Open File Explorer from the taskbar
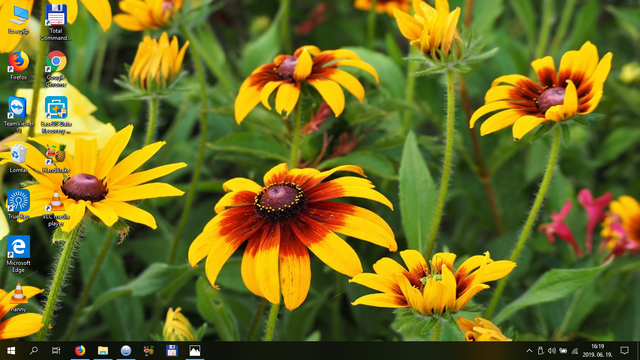 coord(103,351)
